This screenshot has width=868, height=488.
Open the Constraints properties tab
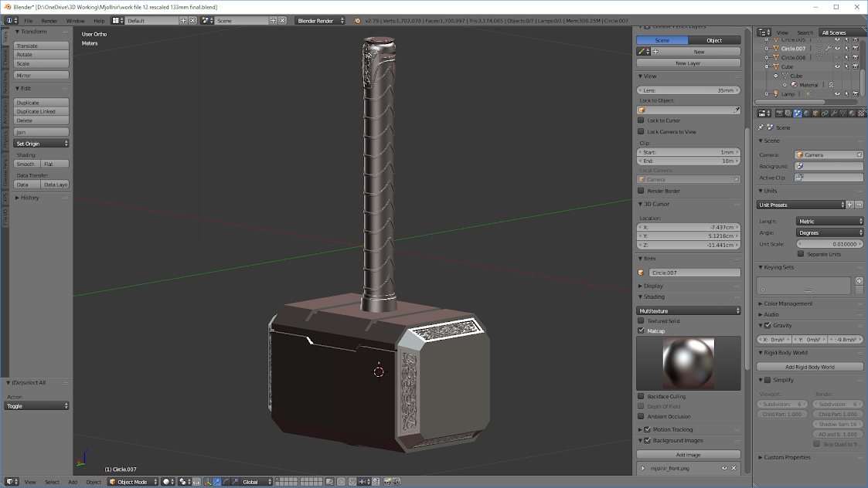pos(825,113)
